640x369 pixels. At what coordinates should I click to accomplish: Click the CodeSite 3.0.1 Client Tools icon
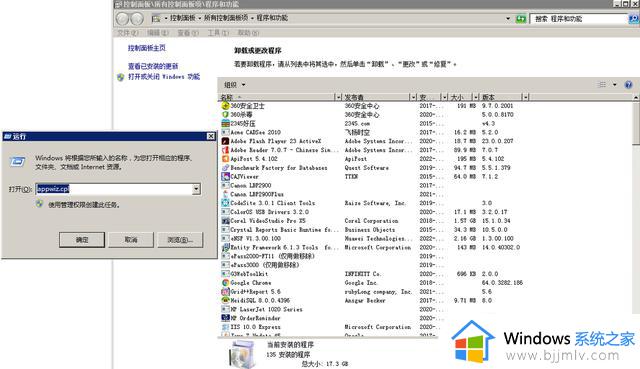pyautogui.click(x=225, y=203)
